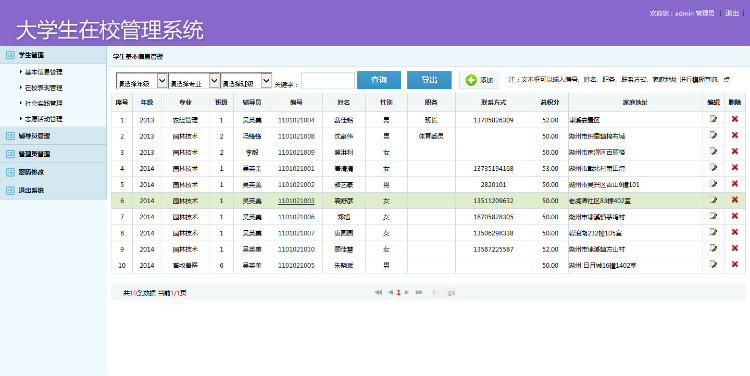Edit the student record numbered 1101021004

714,119
